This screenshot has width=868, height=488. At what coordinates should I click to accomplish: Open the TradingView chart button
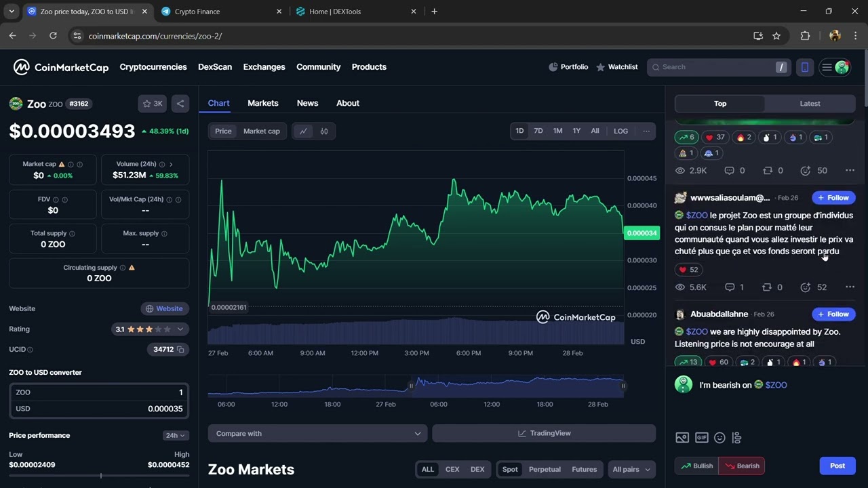pos(544,433)
